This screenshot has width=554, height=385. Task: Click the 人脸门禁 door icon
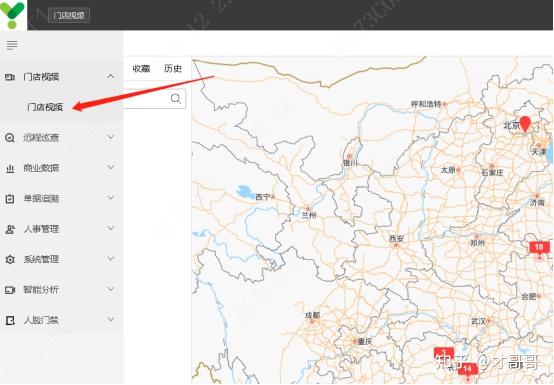[x=10, y=320]
